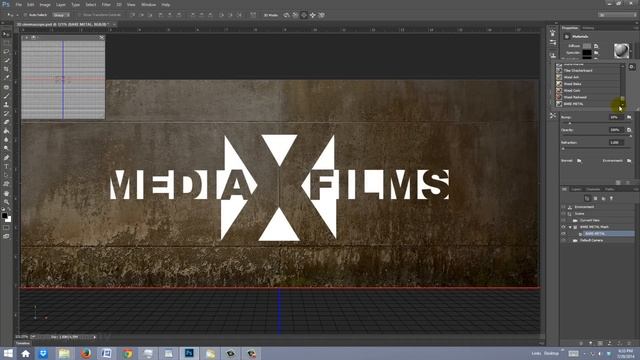Screen dimensions: 640x360
Task: Open the Layer menu
Action: [x=61, y=4]
